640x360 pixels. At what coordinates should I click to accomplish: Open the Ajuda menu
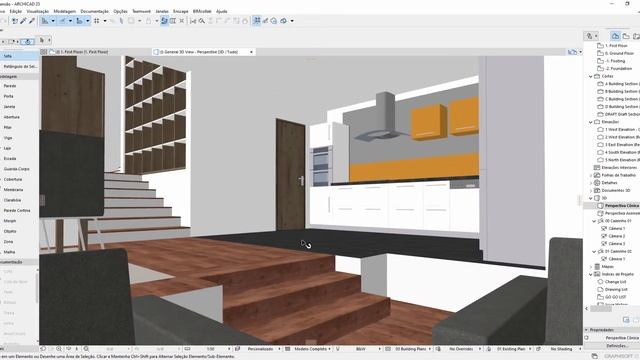(x=222, y=11)
